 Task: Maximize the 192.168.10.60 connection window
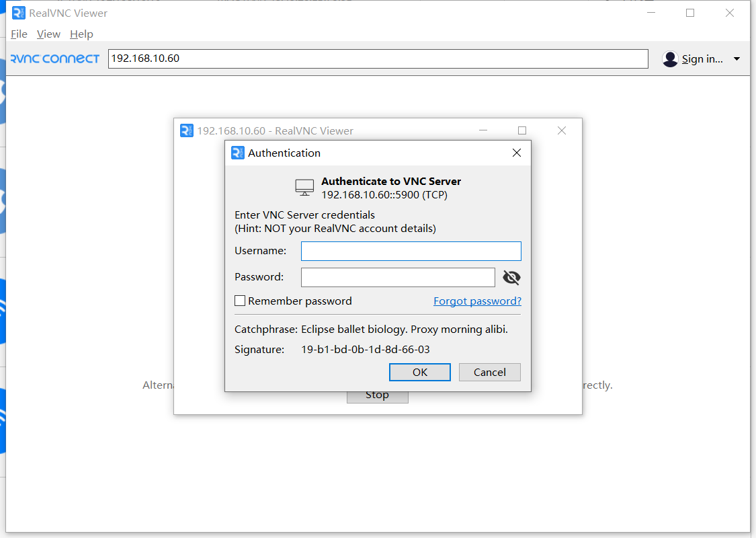click(x=522, y=130)
